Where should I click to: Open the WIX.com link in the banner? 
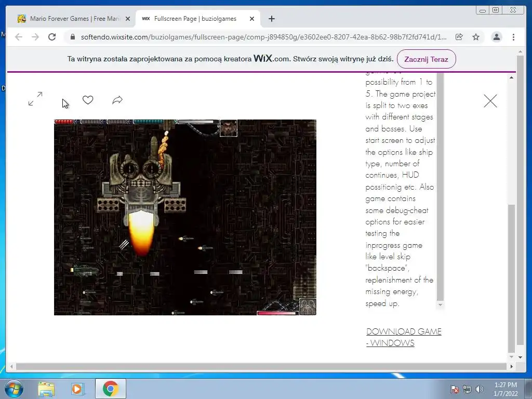point(271,58)
